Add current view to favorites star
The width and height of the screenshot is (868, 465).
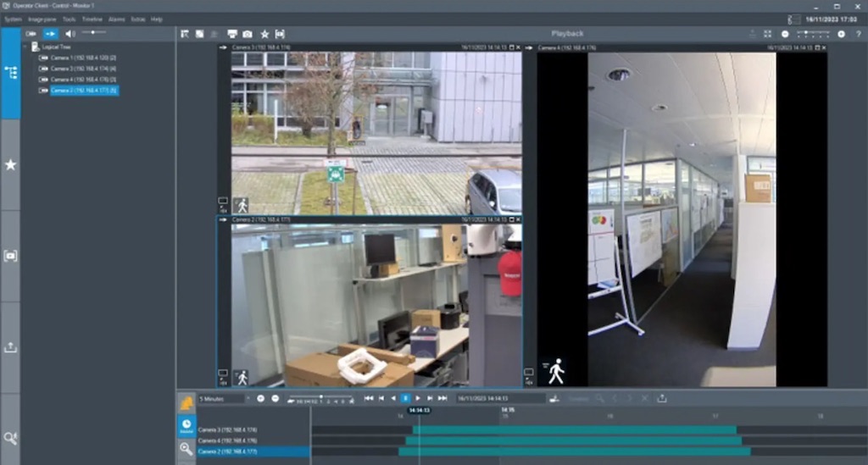pos(264,33)
